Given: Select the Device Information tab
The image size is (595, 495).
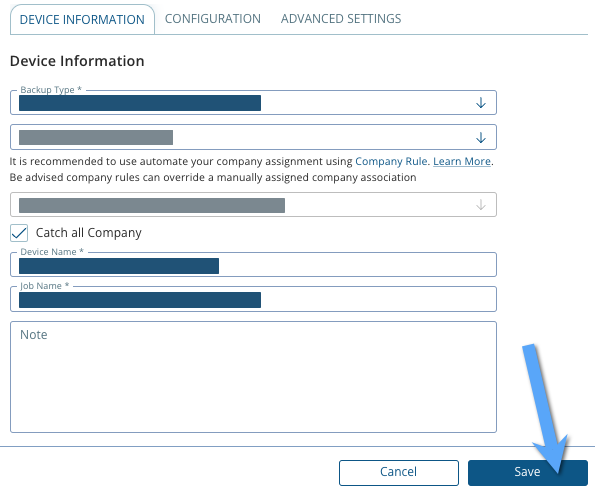Looking at the screenshot, I should 82,19.
